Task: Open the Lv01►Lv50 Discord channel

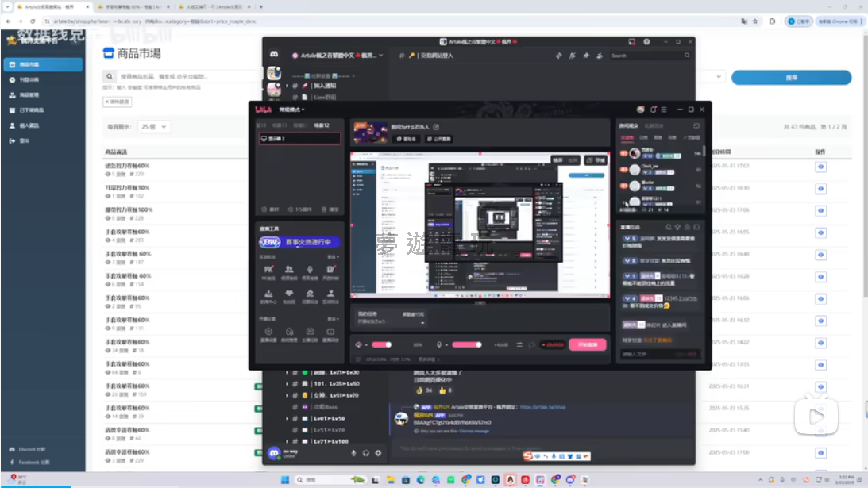Action: pos(330,419)
